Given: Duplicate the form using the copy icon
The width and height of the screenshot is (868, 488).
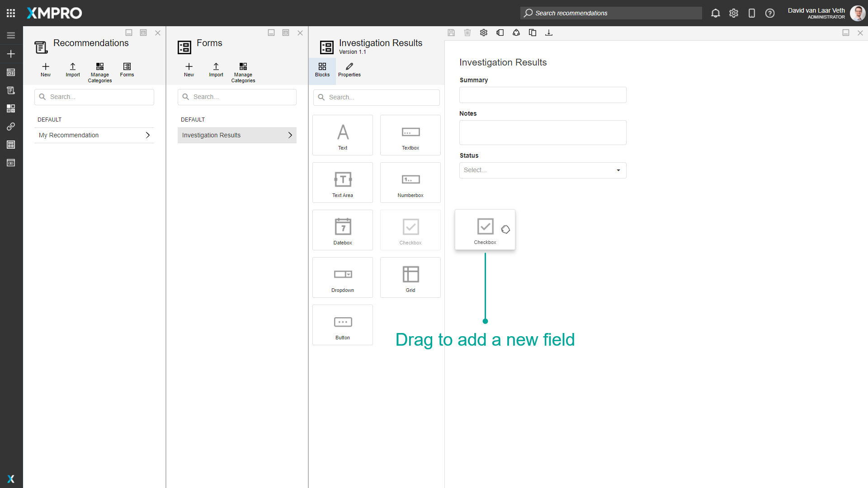Looking at the screenshot, I should [x=533, y=32].
